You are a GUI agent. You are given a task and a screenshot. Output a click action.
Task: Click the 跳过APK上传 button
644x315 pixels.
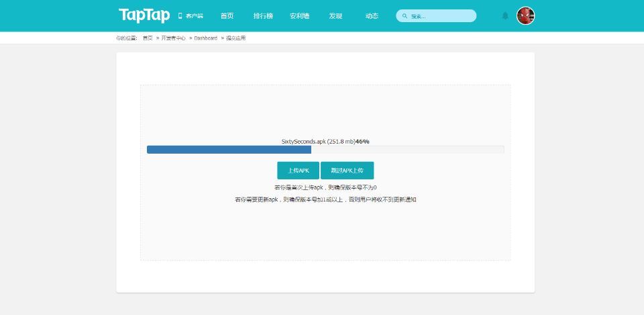coord(347,170)
